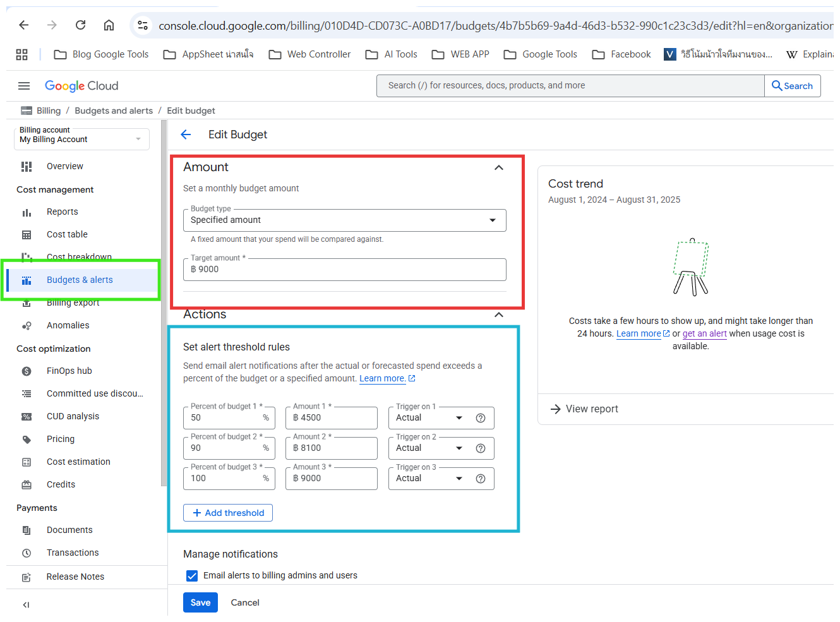This screenshot has height=622, width=840.
Task: Click the Pricing tag icon
Action: point(27,440)
